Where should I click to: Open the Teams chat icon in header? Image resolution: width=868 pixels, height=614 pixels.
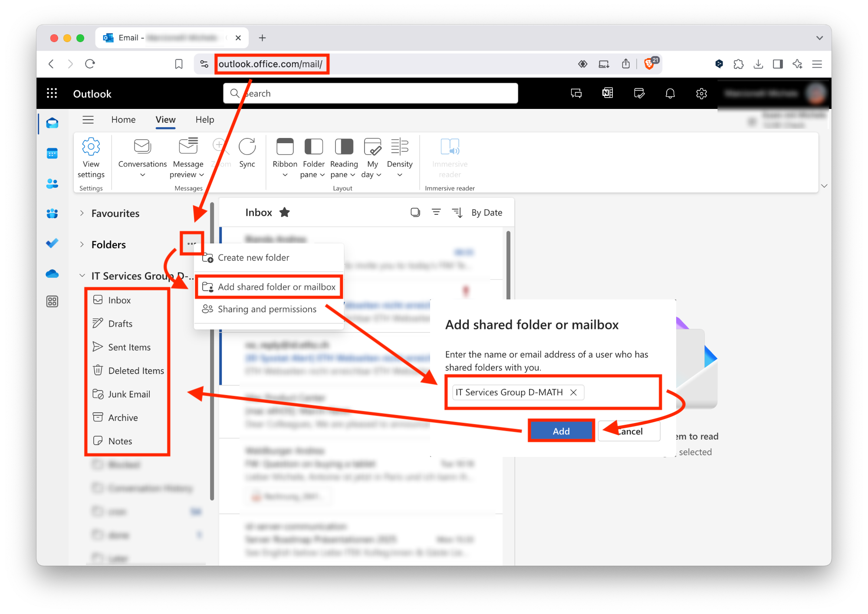576,93
